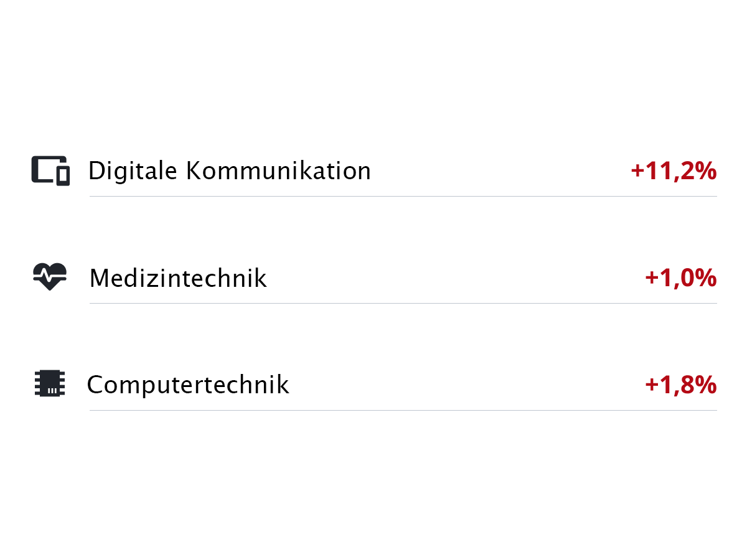Select the microchip icon beside Computertechnik
The image size is (747, 560).
[50, 384]
